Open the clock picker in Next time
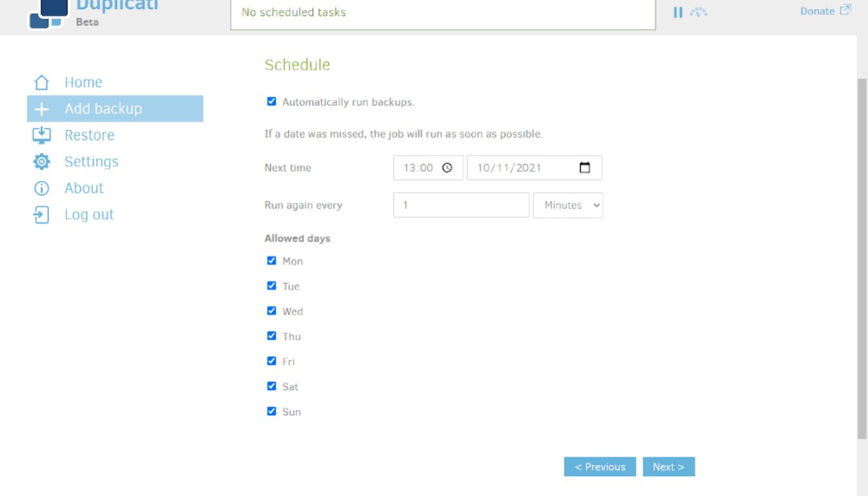Image resolution: width=868 pixels, height=496 pixels. coord(447,168)
